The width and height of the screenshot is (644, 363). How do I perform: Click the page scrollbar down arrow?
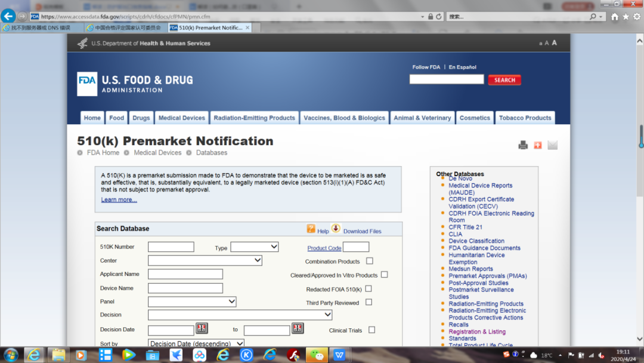[639, 339]
